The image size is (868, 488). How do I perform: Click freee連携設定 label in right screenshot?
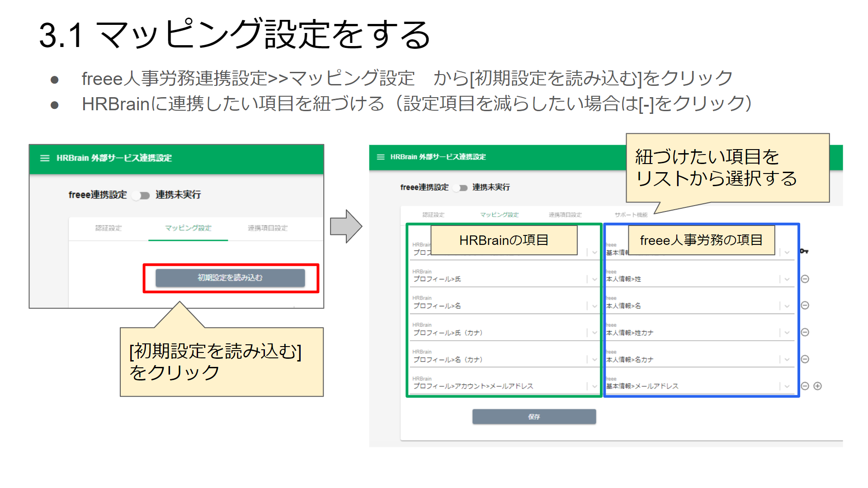point(425,187)
